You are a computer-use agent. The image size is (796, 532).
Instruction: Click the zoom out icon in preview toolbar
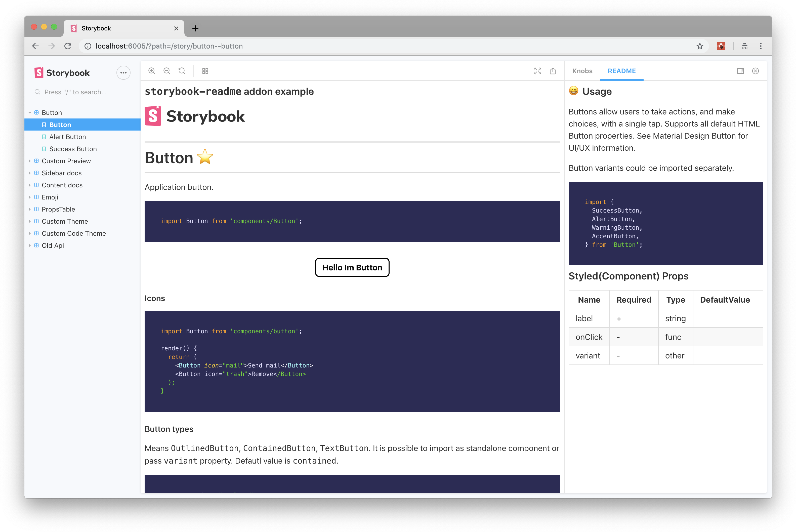pyautogui.click(x=167, y=71)
